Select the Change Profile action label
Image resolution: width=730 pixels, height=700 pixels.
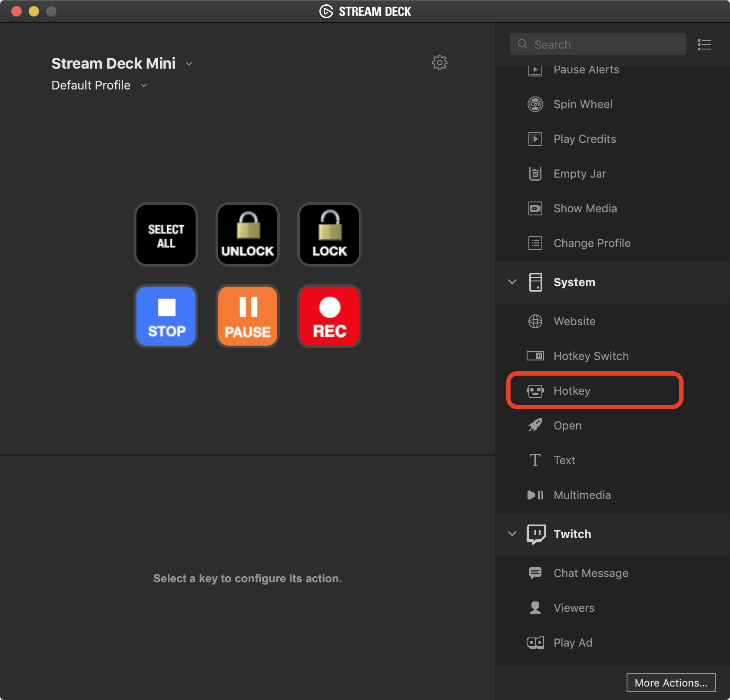[592, 243]
